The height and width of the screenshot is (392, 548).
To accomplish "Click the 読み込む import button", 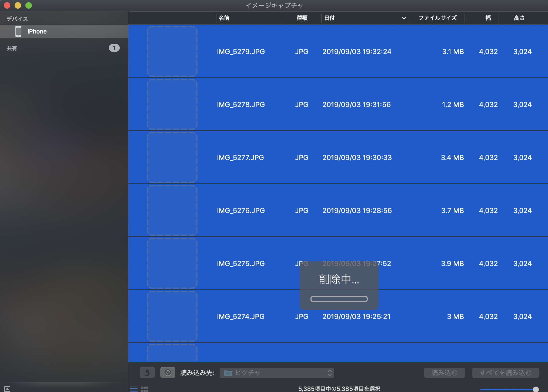I will click(444, 373).
